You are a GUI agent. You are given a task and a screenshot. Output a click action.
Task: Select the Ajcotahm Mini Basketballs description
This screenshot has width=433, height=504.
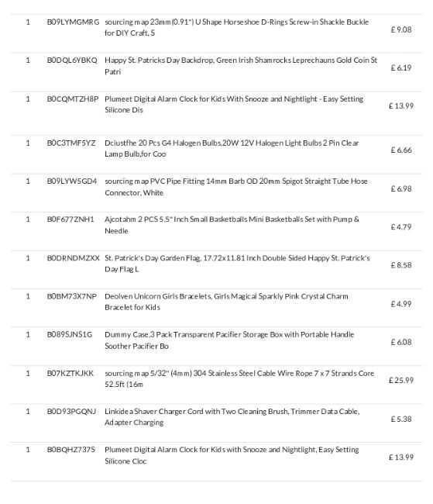(232, 225)
